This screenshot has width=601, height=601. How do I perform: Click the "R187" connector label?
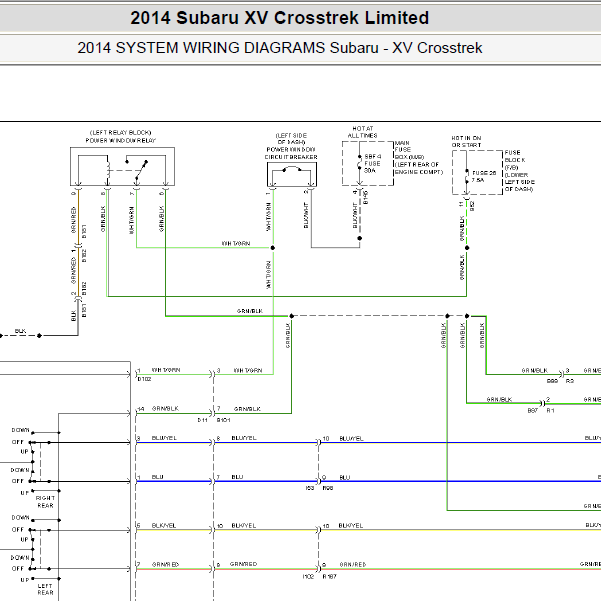[329, 576]
